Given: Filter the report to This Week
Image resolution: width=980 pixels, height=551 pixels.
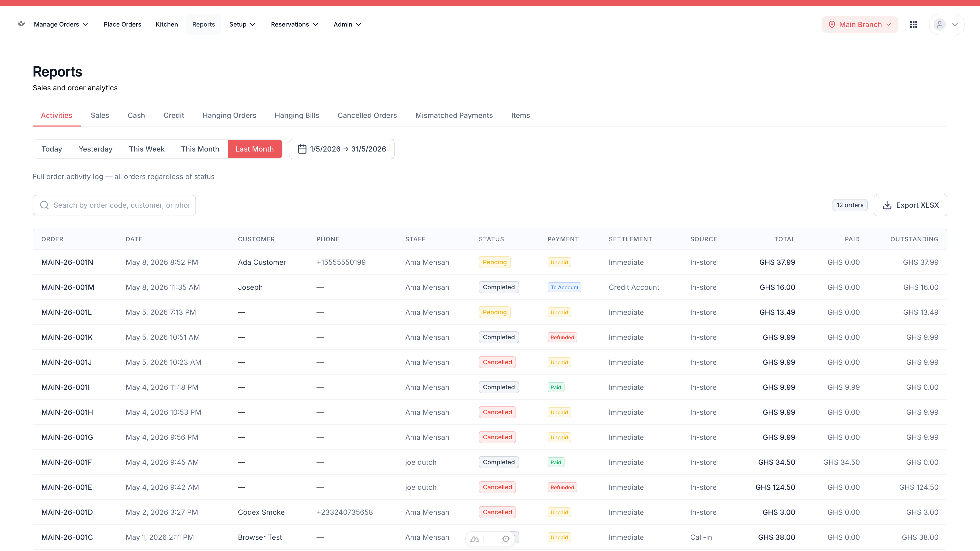Looking at the screenshot, I should (146, 149).
